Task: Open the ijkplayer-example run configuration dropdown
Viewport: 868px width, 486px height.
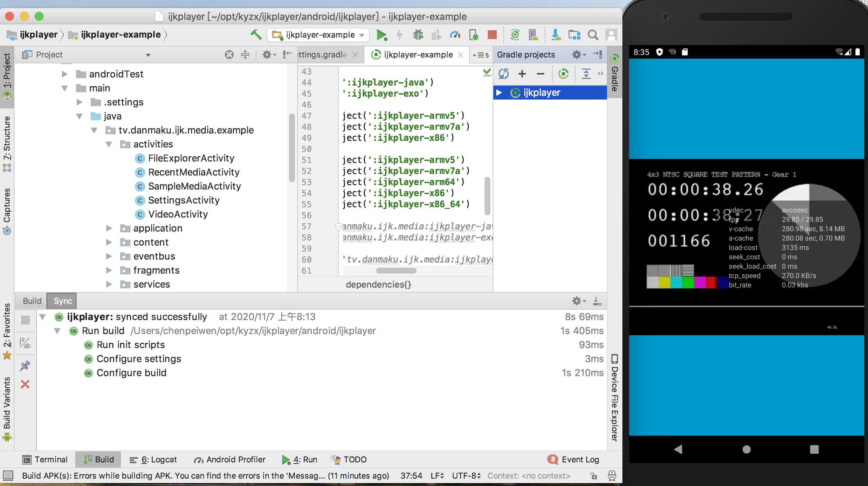Action: tap(318, 35)
